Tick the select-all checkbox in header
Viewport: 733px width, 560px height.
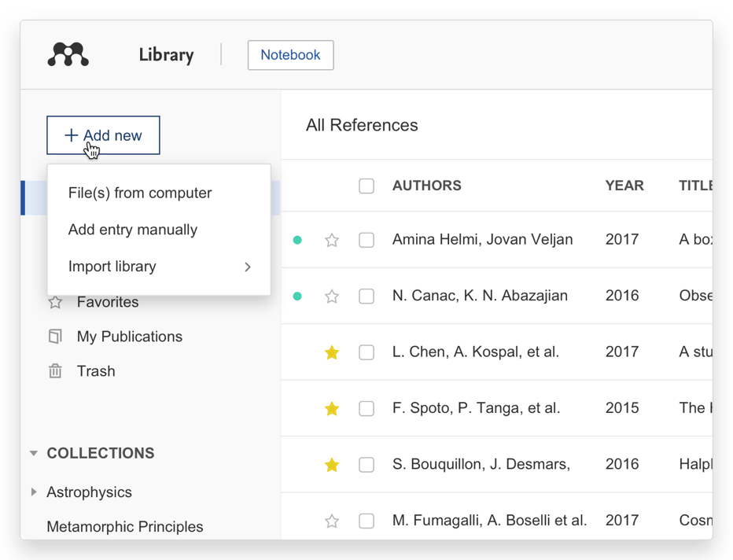click(366, 186)
